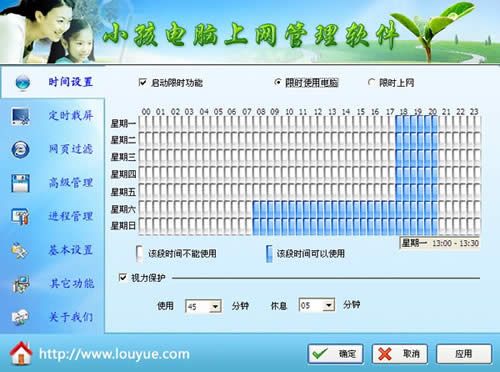Click the blue 该段时间可以使用 legend swatch

(269, 254)
